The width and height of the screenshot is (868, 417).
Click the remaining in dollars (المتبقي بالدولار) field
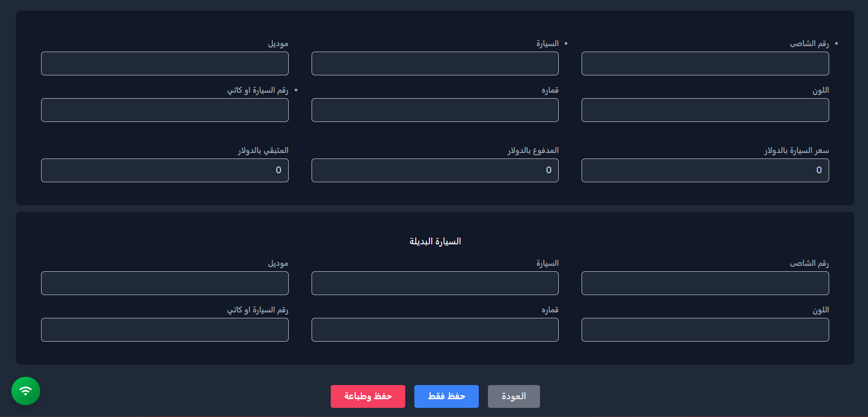point(164,170)
